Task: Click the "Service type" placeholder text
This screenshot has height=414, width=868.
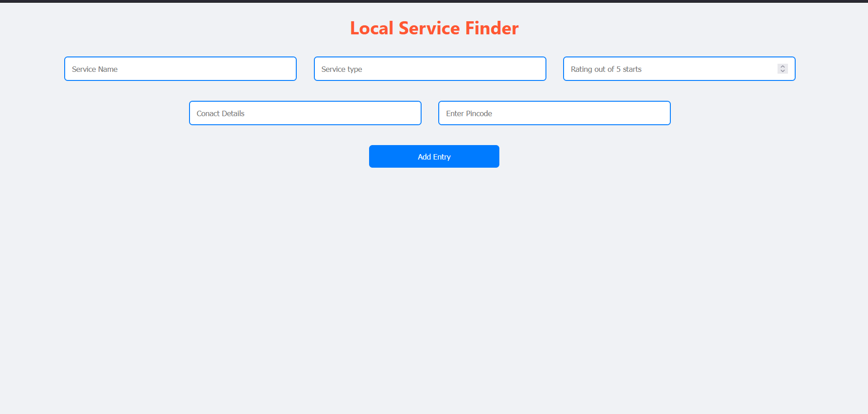Action: click(x=342, y=69)
